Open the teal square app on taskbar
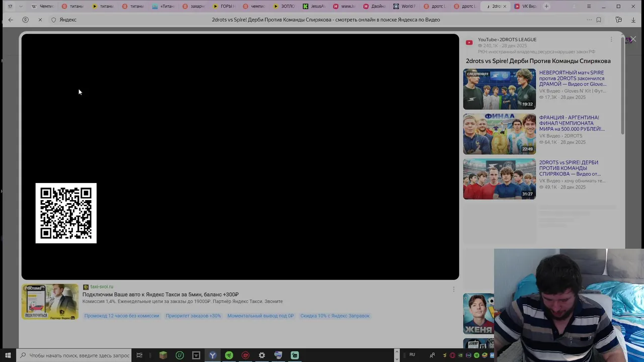This screenshot has height=362, width=644. tap(295, 355)
